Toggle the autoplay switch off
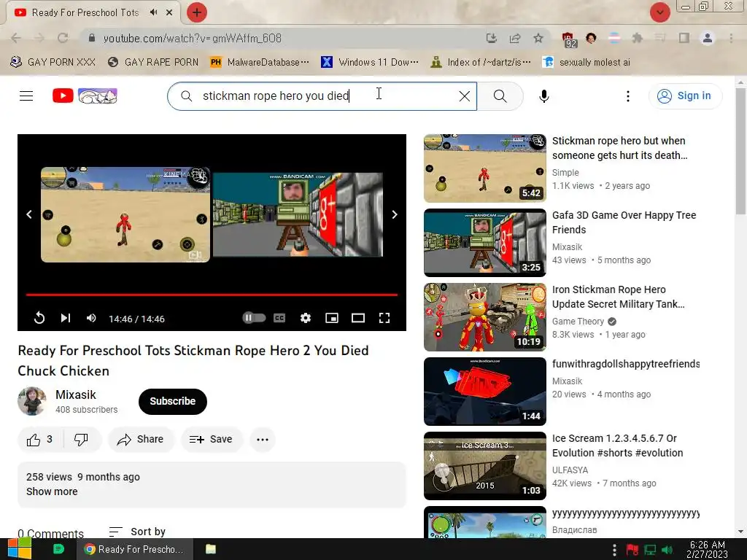This screenshot has height=560, width=747. pos(254,318)
